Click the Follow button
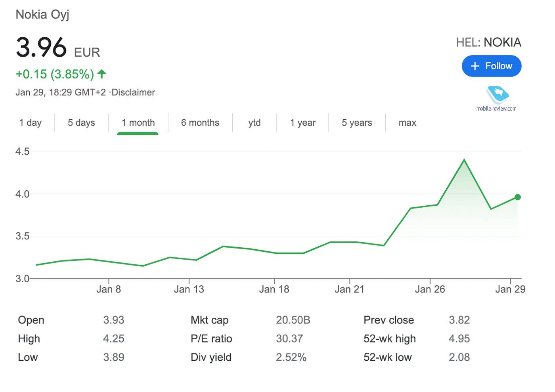The width and height of the screenshot is (555, 392). (491, 66)
